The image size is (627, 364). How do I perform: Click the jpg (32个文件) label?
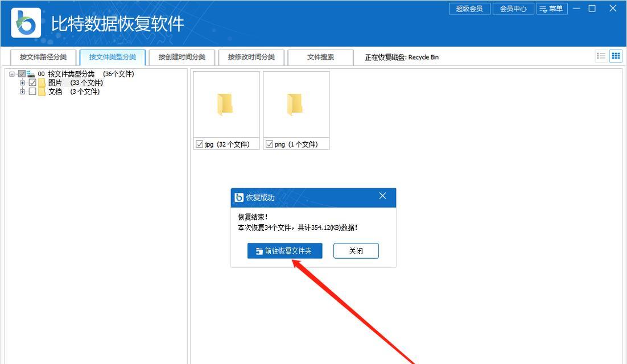tap(227, 144)
